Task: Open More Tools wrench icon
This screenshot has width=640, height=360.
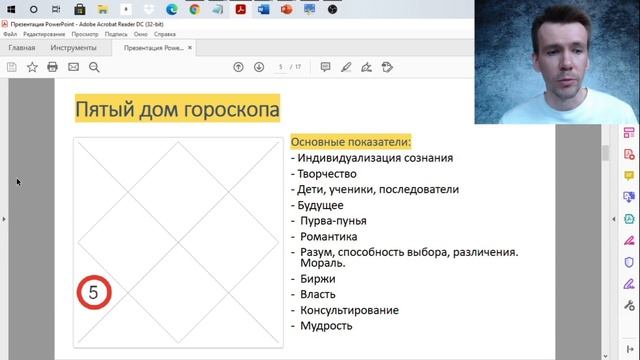Action: [629, 305]
